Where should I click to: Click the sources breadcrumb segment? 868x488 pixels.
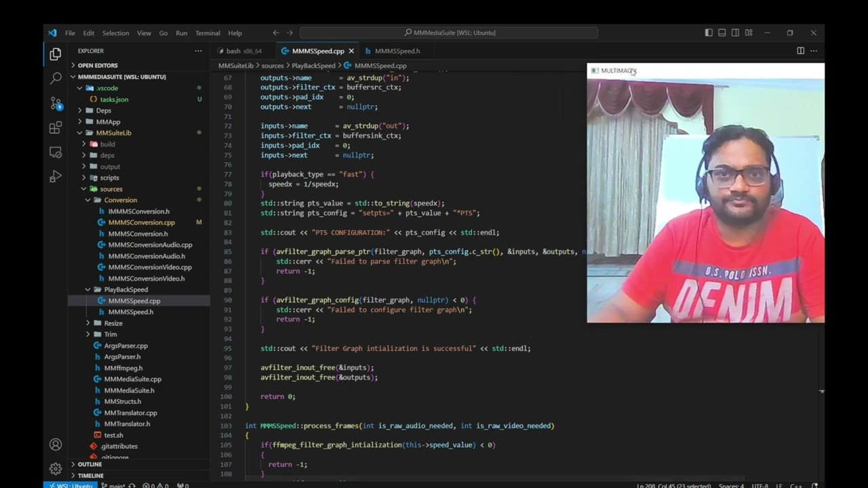click(x=272, y=66)
